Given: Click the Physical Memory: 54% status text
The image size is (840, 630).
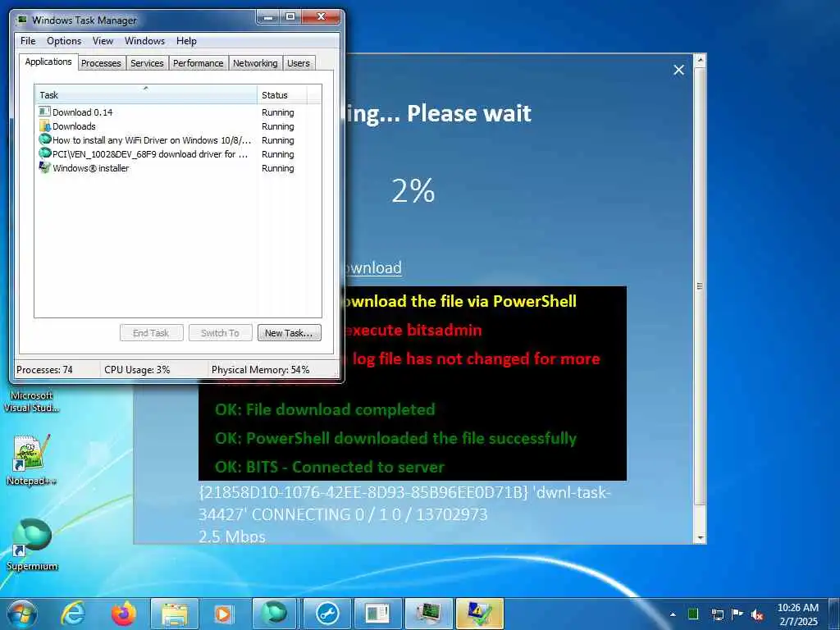Looking at the screenshot, I should click(x=260, y=370).
